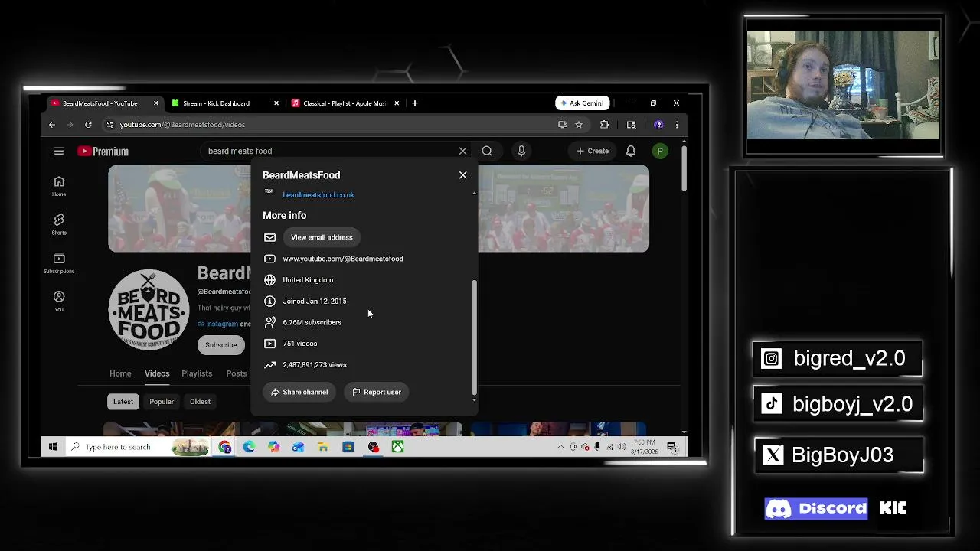
Task: Open OBS Studio from the taskbar
Action: 374,447
